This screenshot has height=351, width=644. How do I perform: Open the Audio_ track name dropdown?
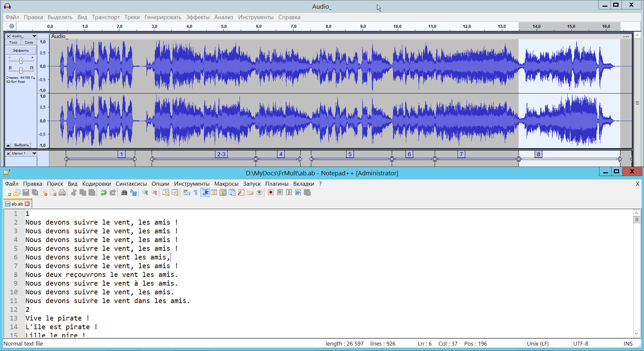[34, 36]
